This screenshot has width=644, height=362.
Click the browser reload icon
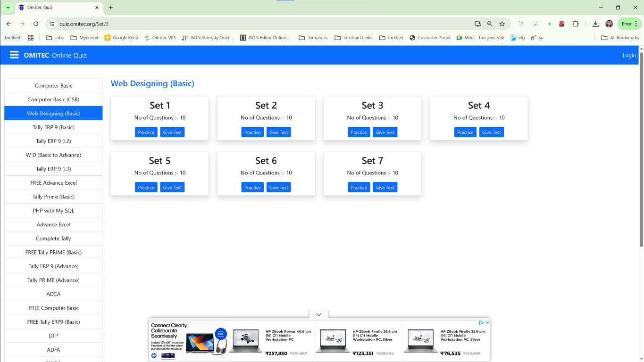[36, 24]
